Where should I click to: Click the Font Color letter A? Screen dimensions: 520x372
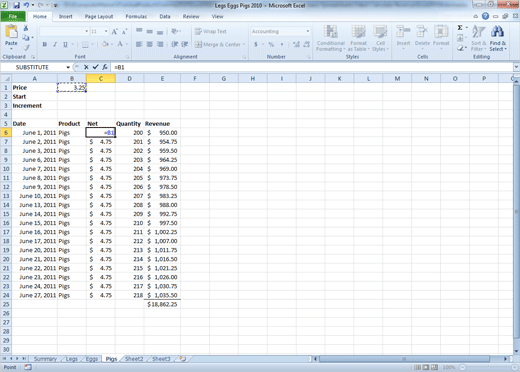tap(120, 44)
